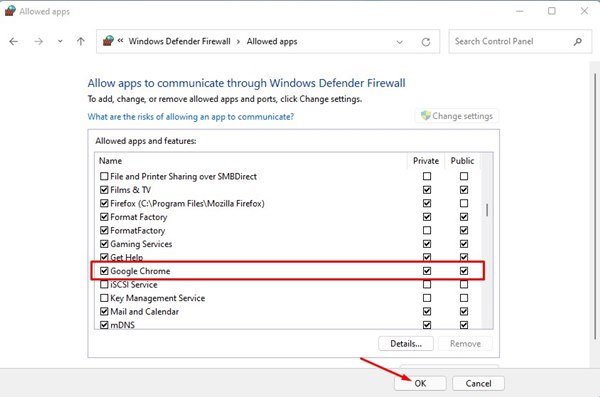Expand the address bar history chevron
The height and width of the screenshot is (397, 600).
click(x=399, y=42)
